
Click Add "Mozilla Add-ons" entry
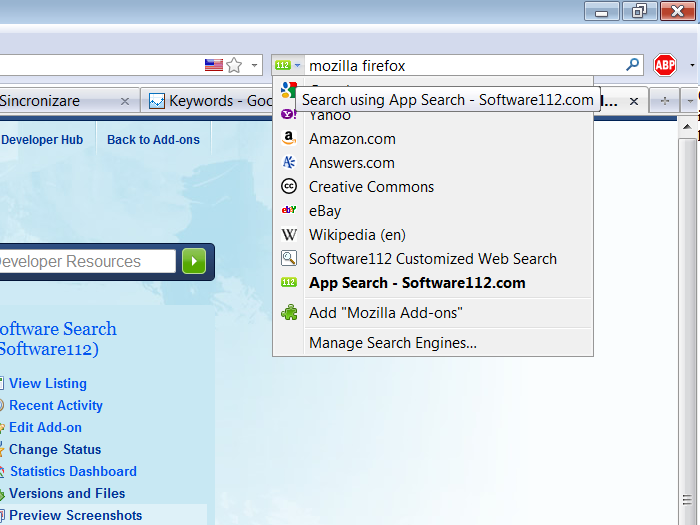coord(433,313)
